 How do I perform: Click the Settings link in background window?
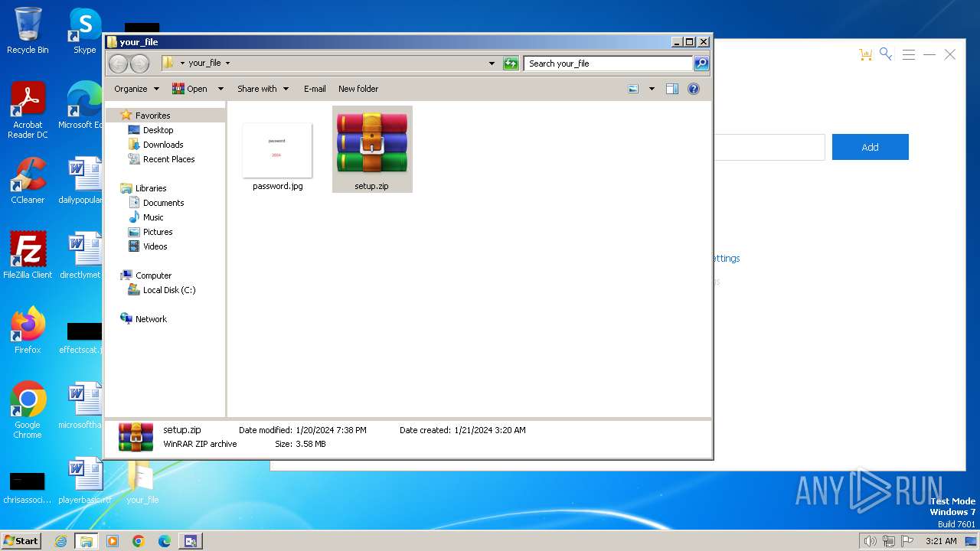726,259
